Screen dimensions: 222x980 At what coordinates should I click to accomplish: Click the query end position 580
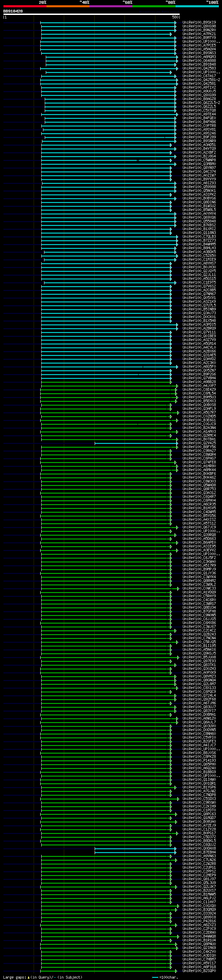point(175,17)
